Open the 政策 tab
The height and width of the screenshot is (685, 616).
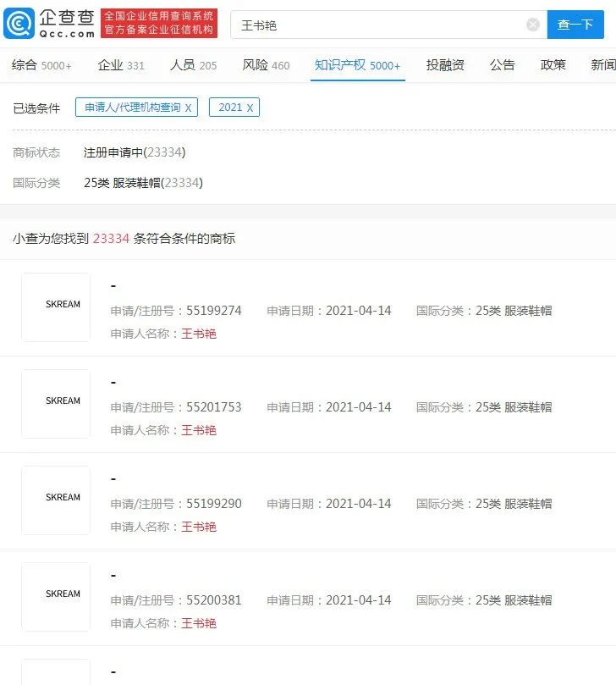tap(553, 65)
